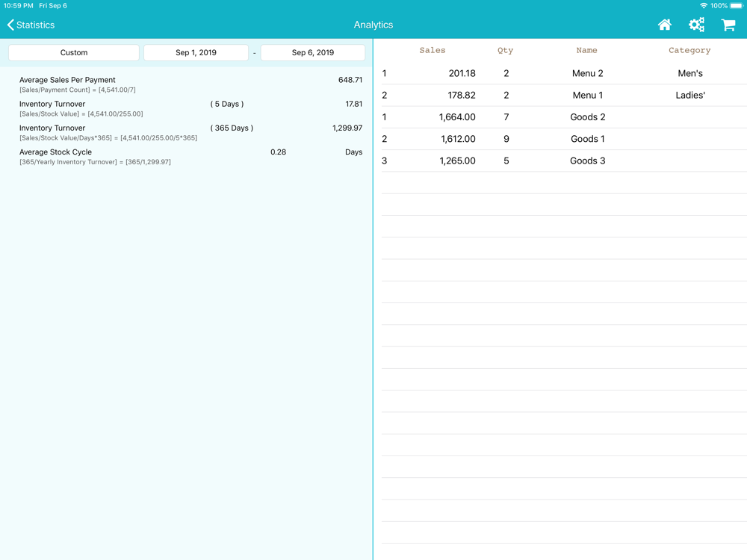Open the shopping cart icon

(x=728, y=25)
